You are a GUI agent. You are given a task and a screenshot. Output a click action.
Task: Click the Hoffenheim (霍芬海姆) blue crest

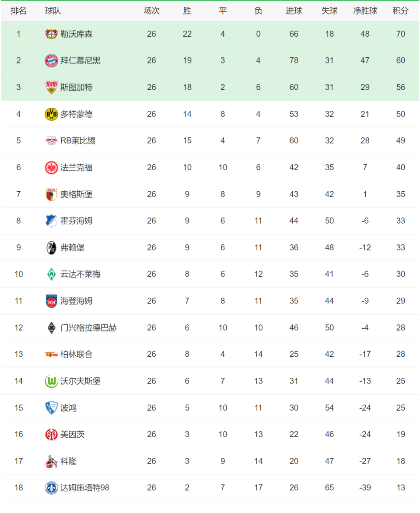(51, 221)
